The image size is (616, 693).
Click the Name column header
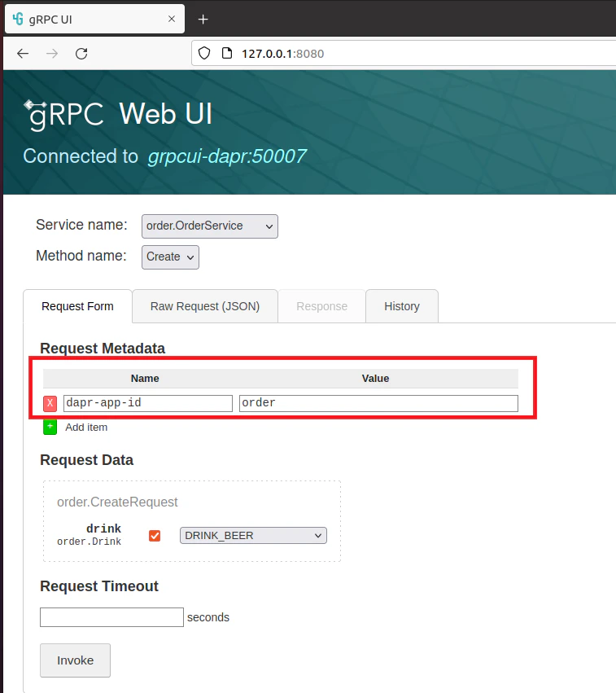pyautogui.click(x=145, y=379)
